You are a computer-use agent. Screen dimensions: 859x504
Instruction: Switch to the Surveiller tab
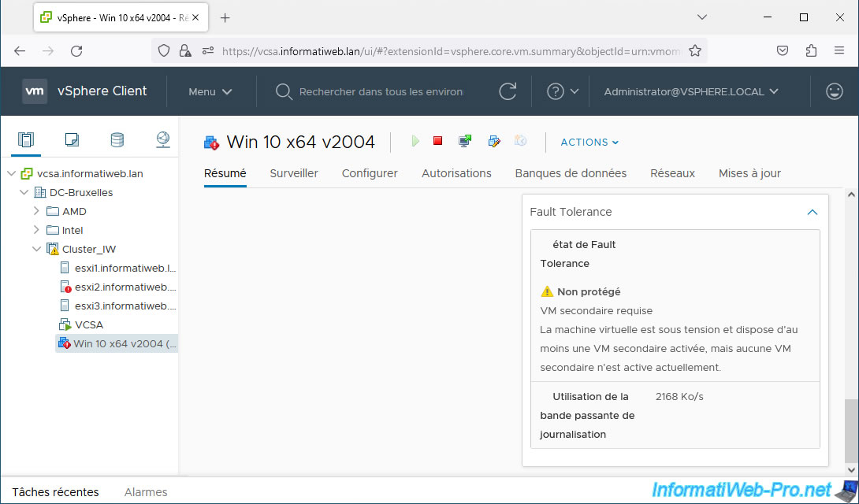coord(294,173)
